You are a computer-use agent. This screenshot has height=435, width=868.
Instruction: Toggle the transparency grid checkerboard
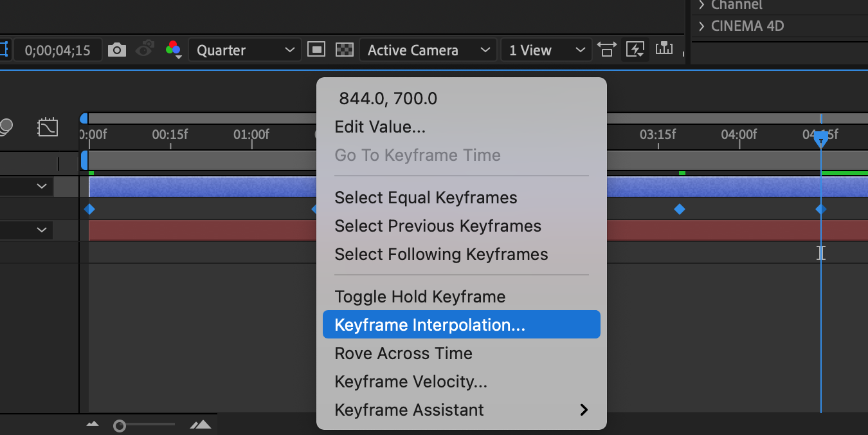[x=345, y=50]
